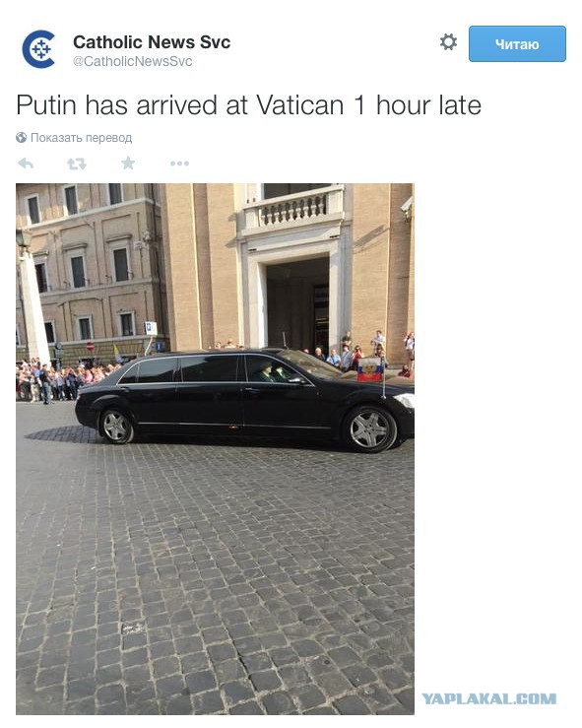Toggle the Читаю following button
The height and width of the screenshot is (728, 582).
517,43
